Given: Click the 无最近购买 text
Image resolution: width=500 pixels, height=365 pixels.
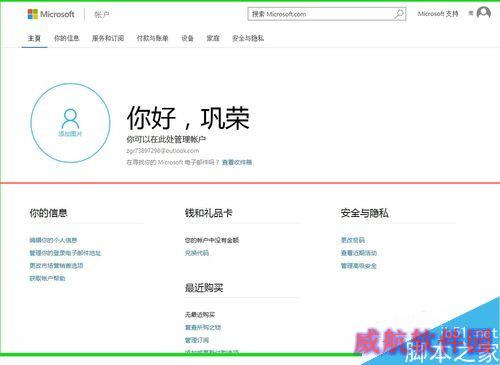Looking at the screenshot, I should [x=200, y=314].
